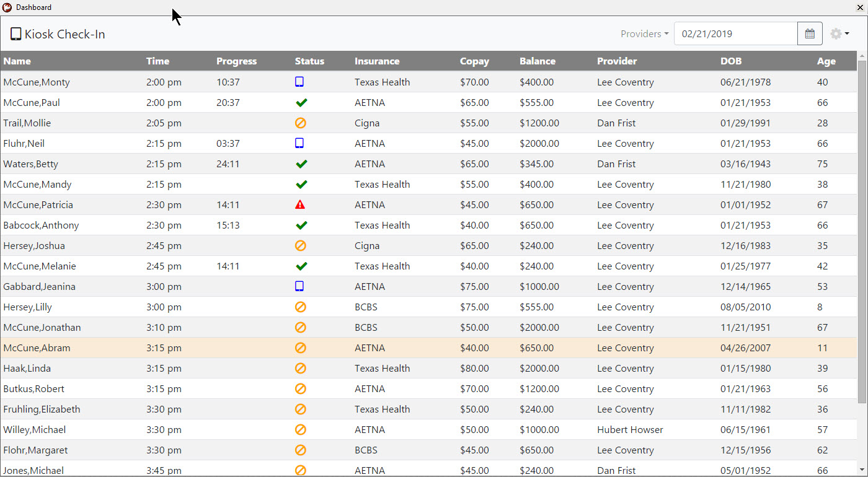Sort by the DOB column header
The image size is (868, 477).
click(x=731, y=61)
